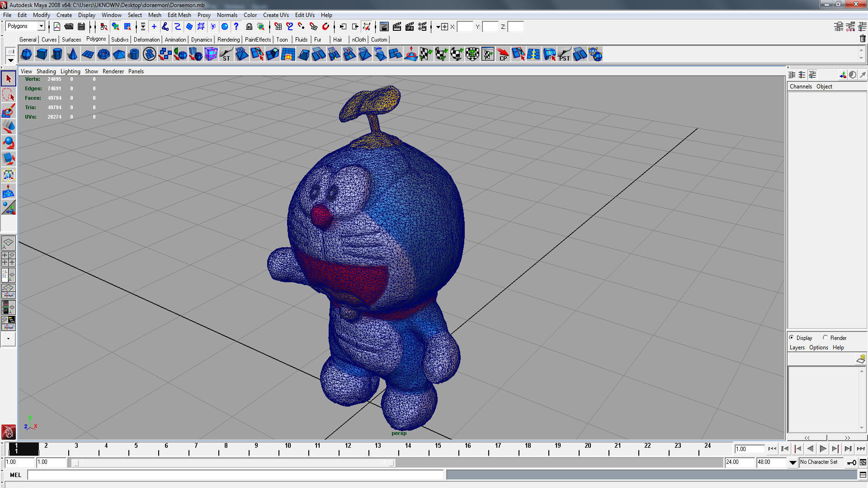Image resolution: width=868 pixels, height=488 pixels.
Task: Open the character set dropdown arrow
Action: pos(793,462)
